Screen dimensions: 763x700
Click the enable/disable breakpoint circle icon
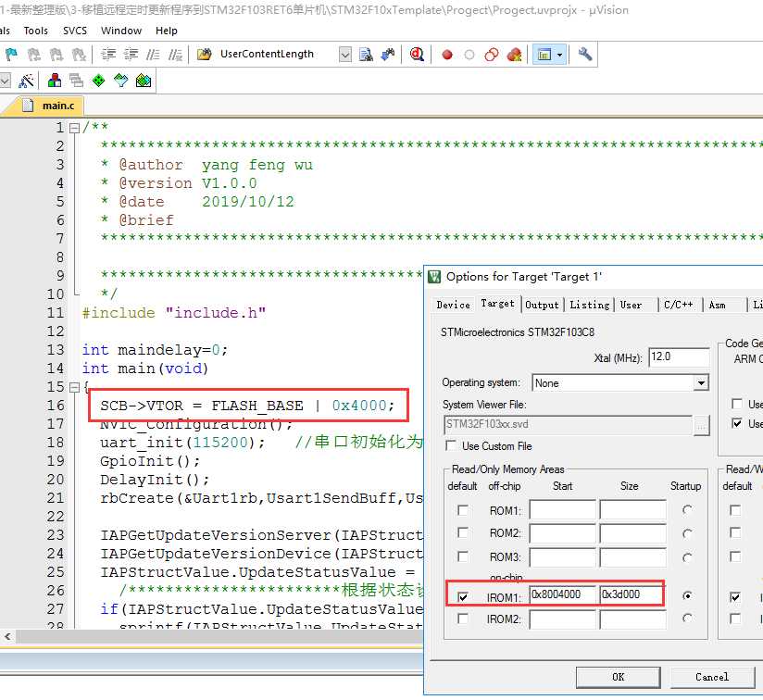tap(469, 55)
